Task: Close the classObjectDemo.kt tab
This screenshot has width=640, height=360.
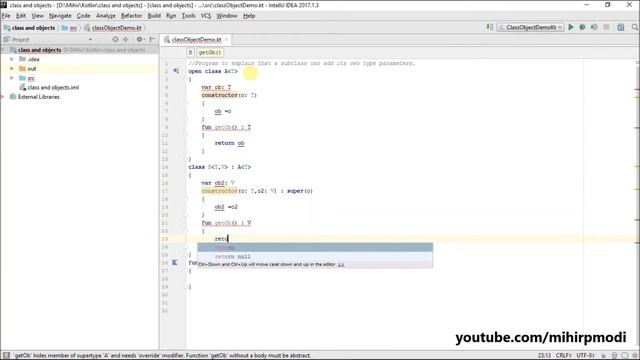Action: tap(226, 40)
